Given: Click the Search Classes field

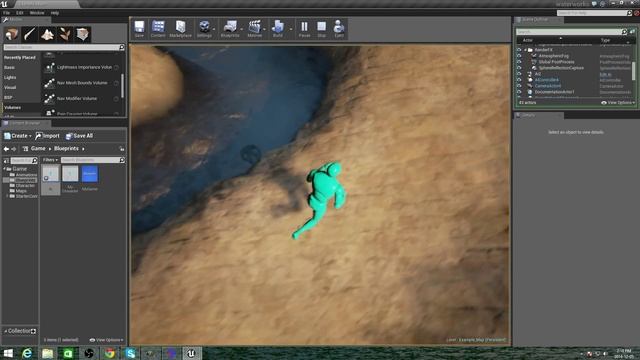Looking at the screenshot, I should point(64,47).
